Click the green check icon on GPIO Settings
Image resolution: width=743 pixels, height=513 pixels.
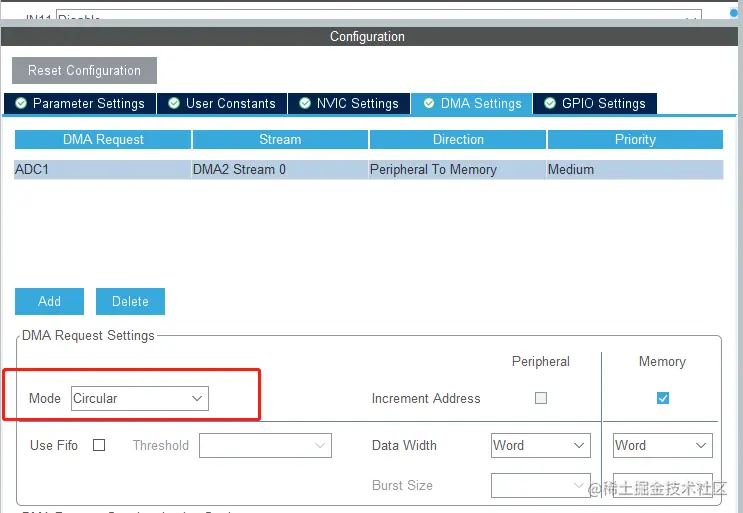point(550,103)
